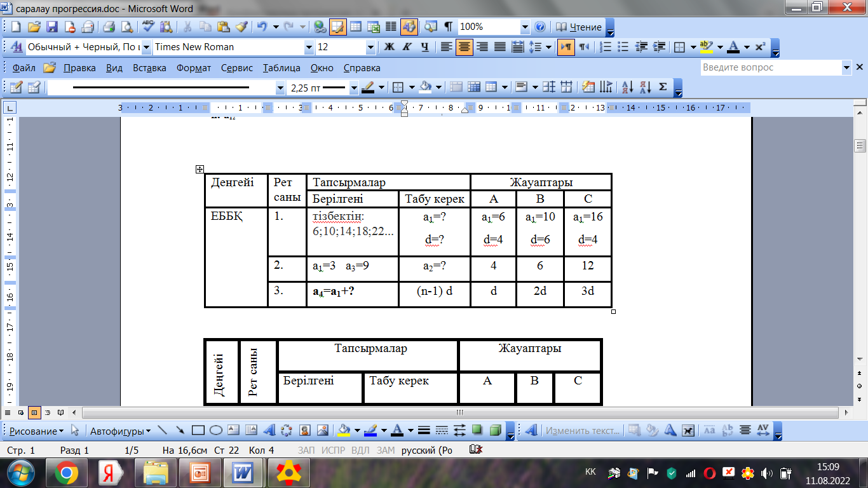
Task: Open Print Preview from standard toolbar
Action: [127, 27]
